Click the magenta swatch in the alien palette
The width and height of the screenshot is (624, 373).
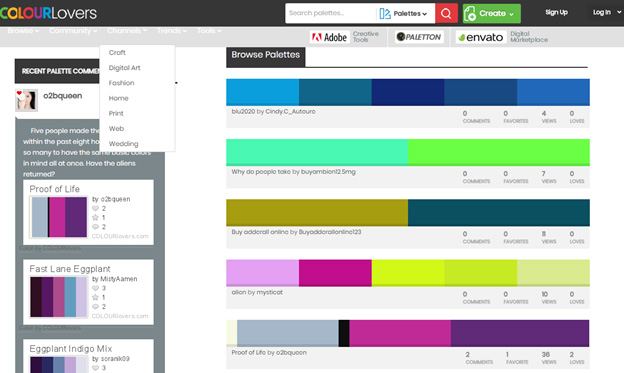[x=335, y=273]
